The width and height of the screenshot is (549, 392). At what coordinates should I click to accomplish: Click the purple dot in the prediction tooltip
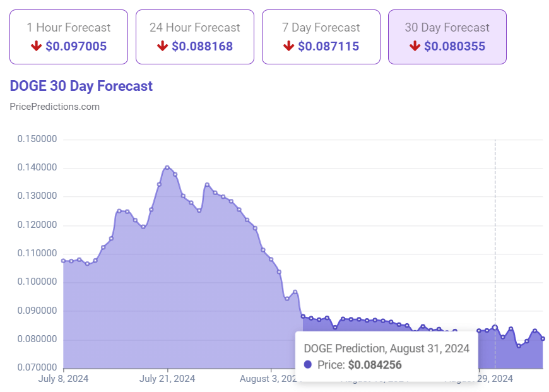coord(307,364)
